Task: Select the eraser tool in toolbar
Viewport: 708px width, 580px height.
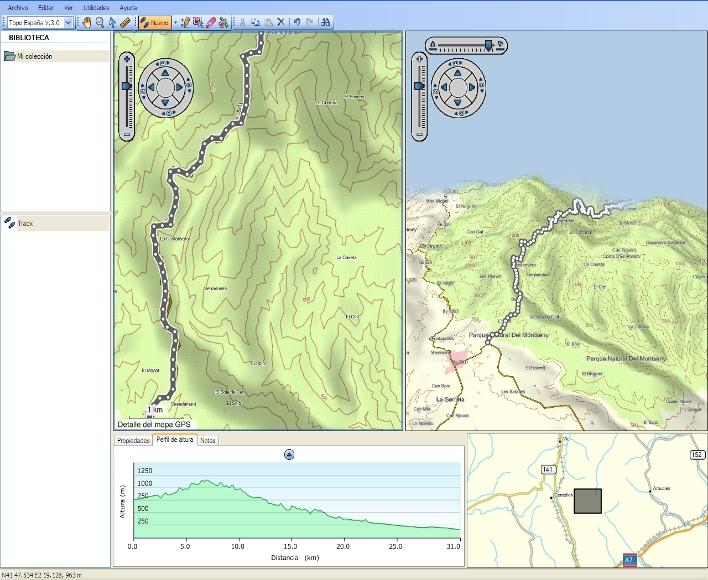Action: click(x=210, y=21)
